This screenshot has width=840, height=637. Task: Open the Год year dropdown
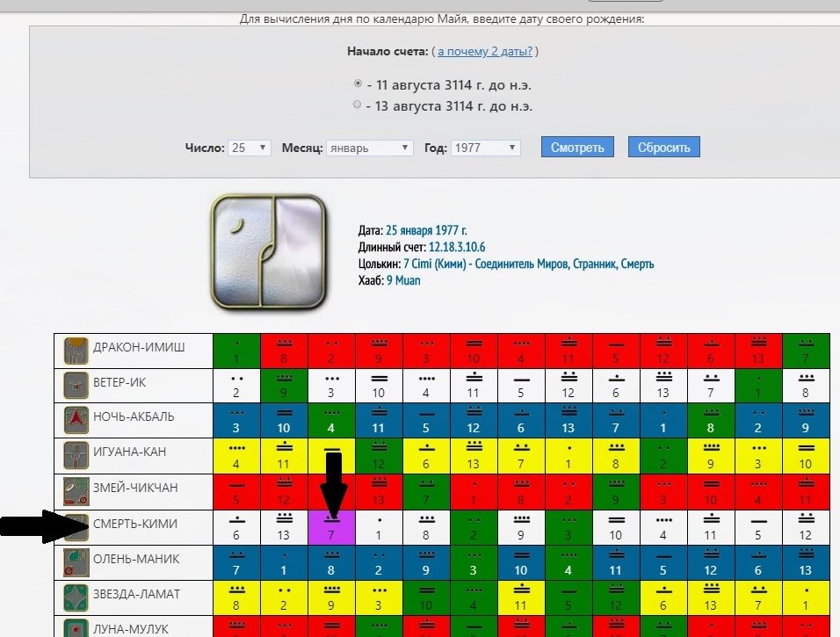pyautogui.click(x=485, y=148)
